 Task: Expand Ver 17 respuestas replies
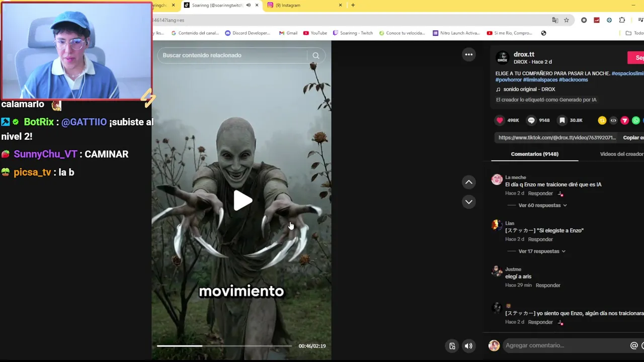(x=542, y=251)
